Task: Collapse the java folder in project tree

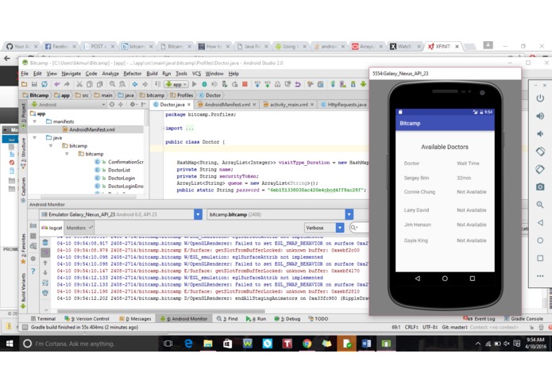Action: (35, 138)
